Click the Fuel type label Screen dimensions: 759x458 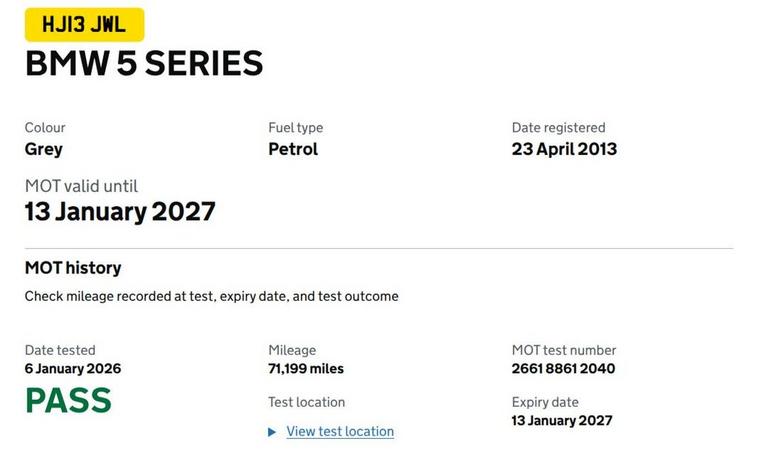[295, 128]
